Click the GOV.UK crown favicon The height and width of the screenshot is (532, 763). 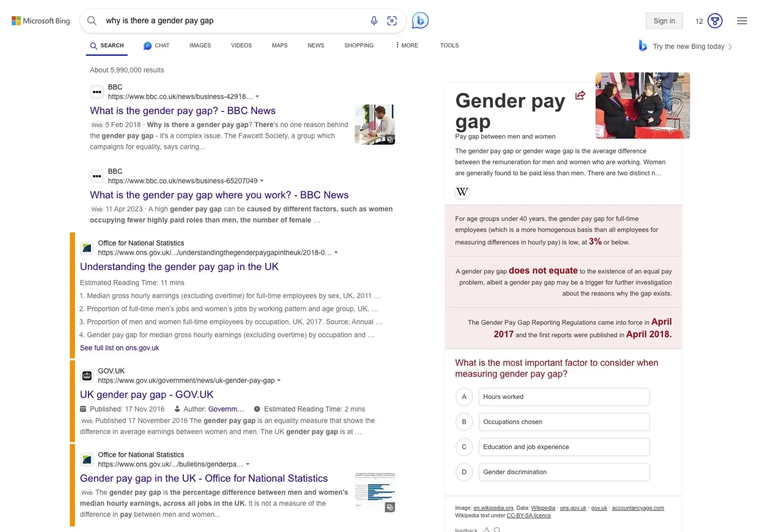(87, 376)
